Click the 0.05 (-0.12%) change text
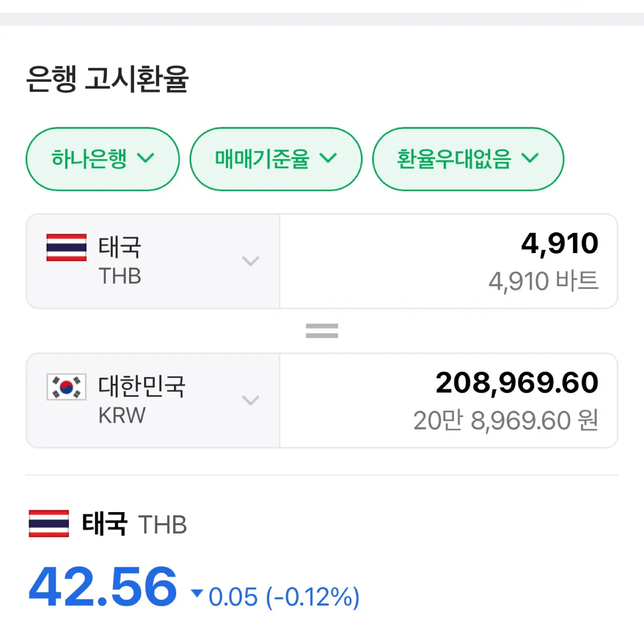This screenshot has width=644, height=644. click(284, 597)
